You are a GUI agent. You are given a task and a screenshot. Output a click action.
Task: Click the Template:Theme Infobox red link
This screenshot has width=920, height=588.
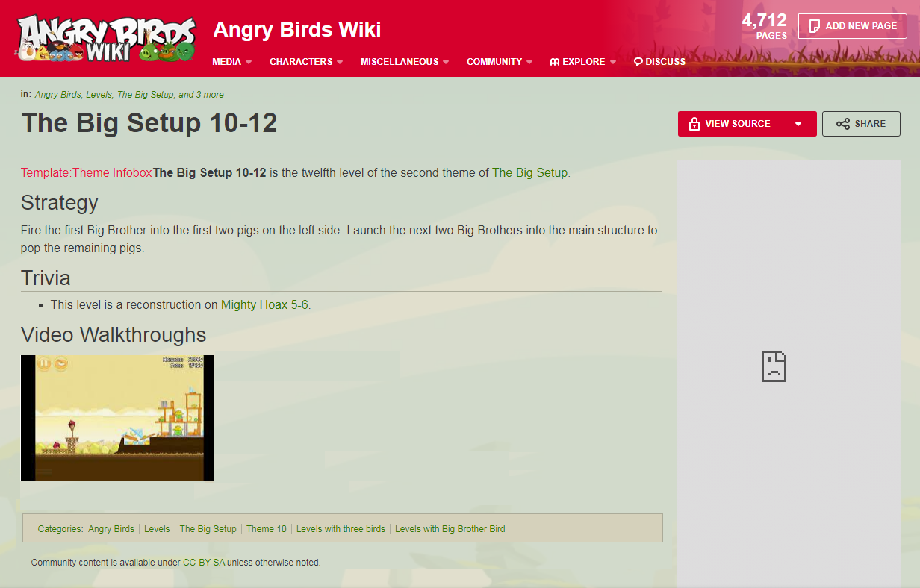[x=87, y=172]
